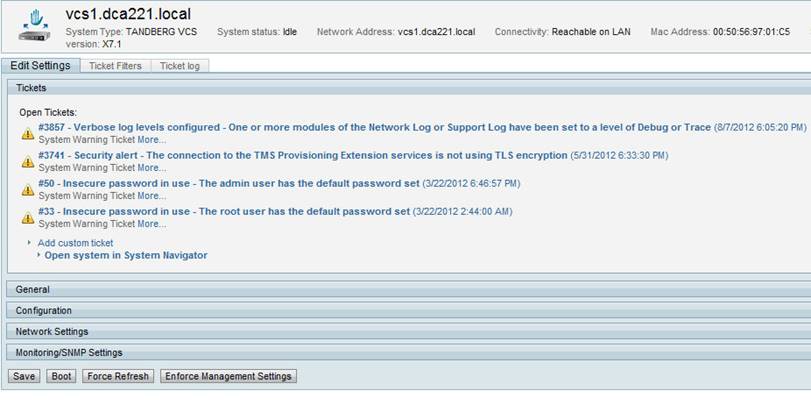Expand the Configuration section

[x=43, y=311]
